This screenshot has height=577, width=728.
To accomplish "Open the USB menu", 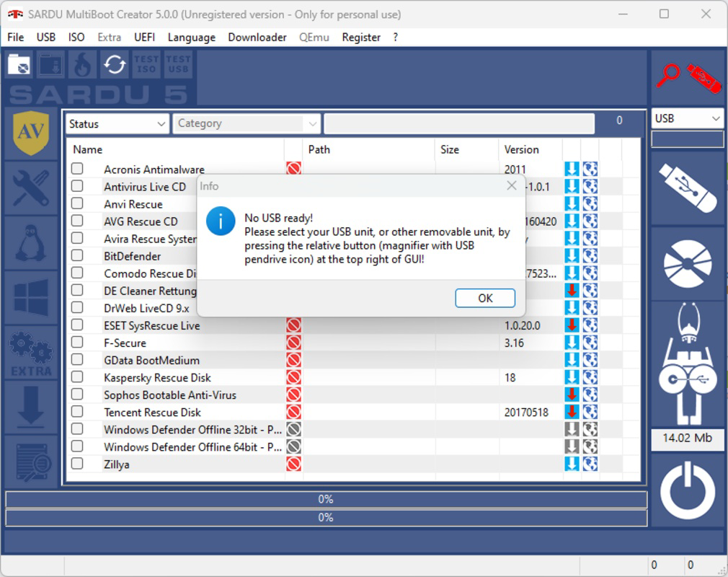I will pyautogui.click(x=46, y=38).
